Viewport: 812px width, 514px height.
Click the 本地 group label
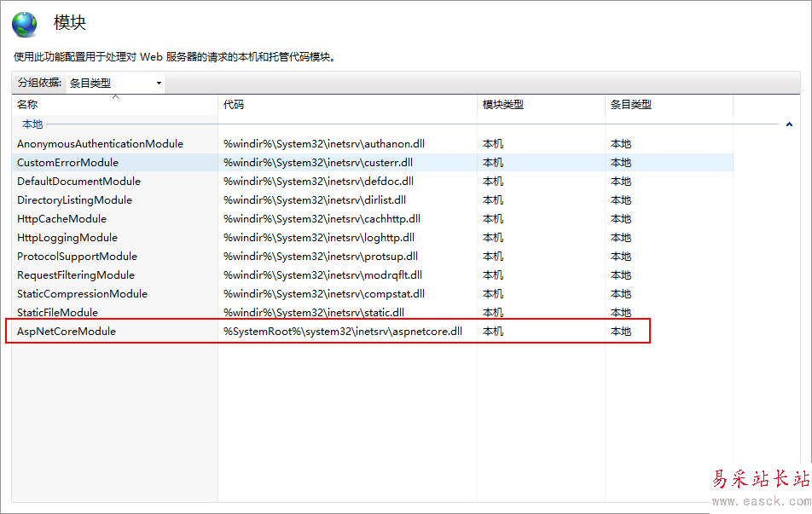(32, 124)
